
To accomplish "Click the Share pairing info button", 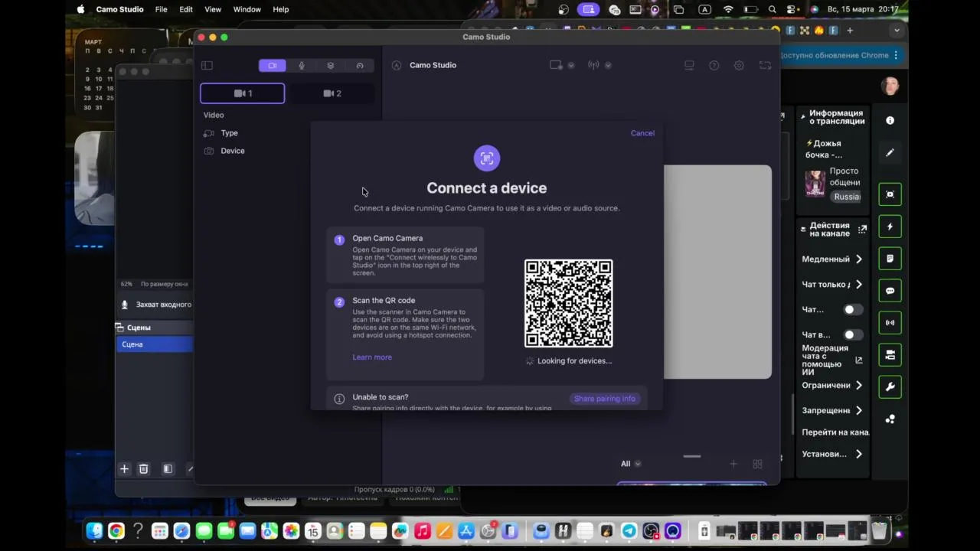I will [x=605, y=399].
